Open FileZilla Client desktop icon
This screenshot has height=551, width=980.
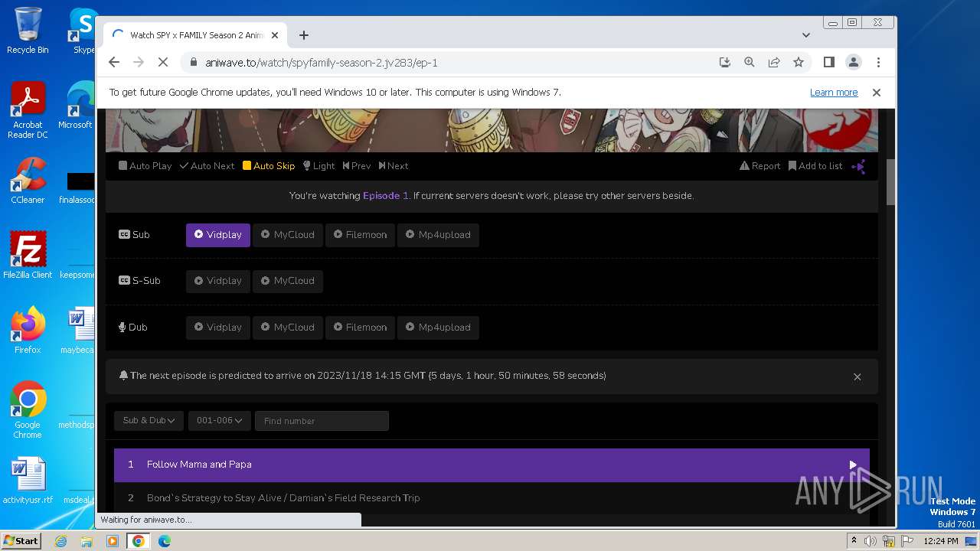[x=28, y=255]
